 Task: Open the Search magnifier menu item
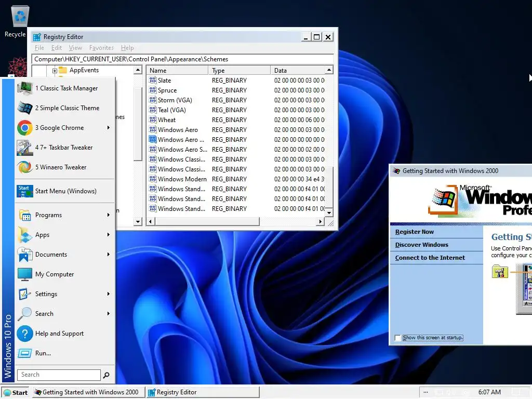[25, 313]
